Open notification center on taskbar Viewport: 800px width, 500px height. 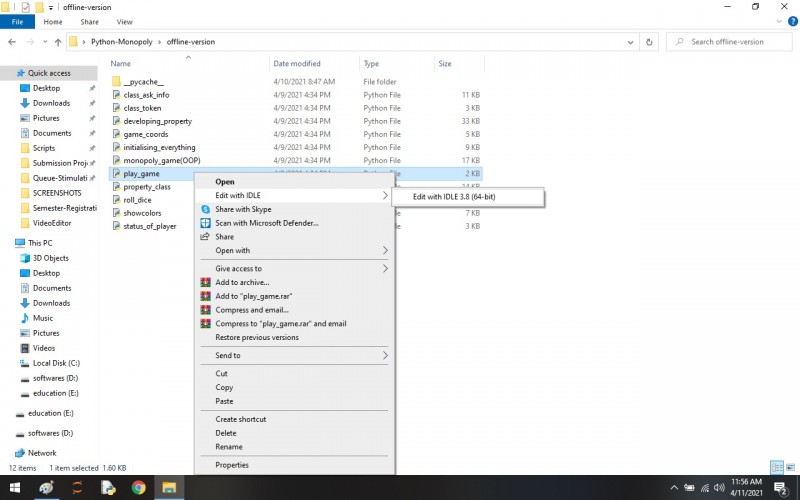pos(781,488)
